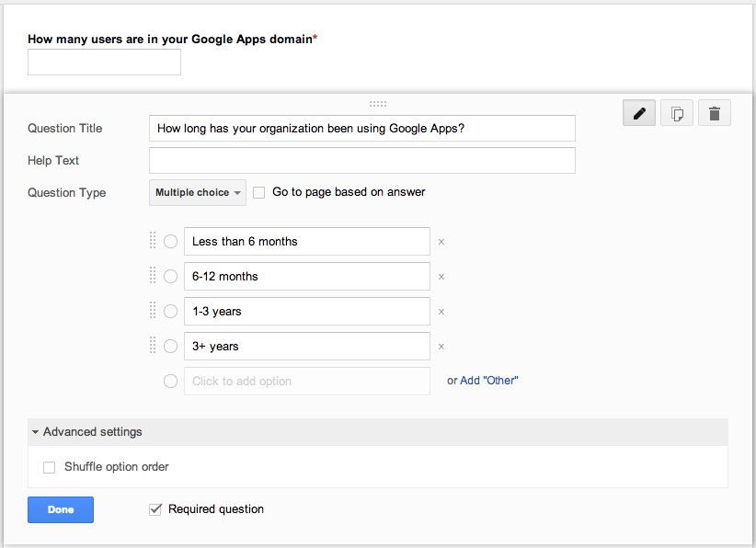Remove the "3+ years" option
This screenshot has height=548, width=756.
[441, 347]
